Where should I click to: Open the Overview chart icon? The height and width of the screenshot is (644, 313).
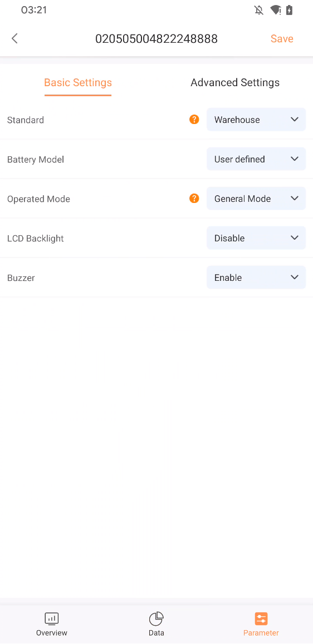[x=52, y=618]
